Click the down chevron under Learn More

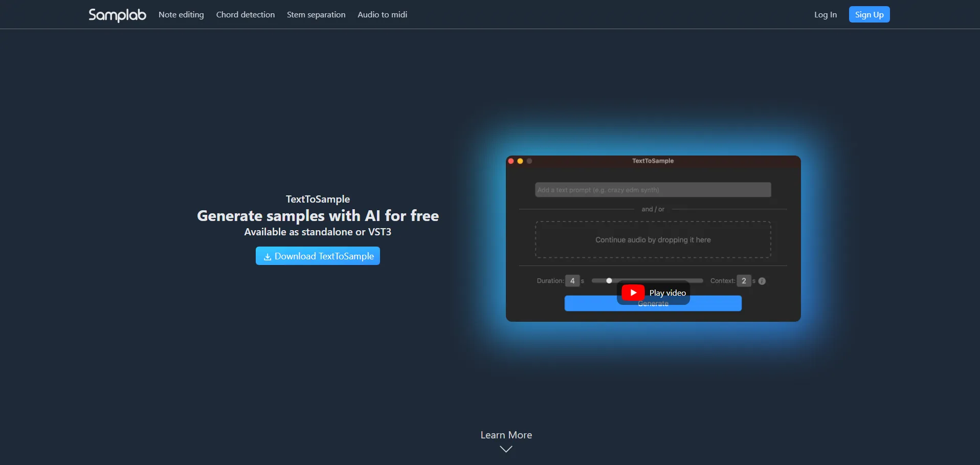506,449
